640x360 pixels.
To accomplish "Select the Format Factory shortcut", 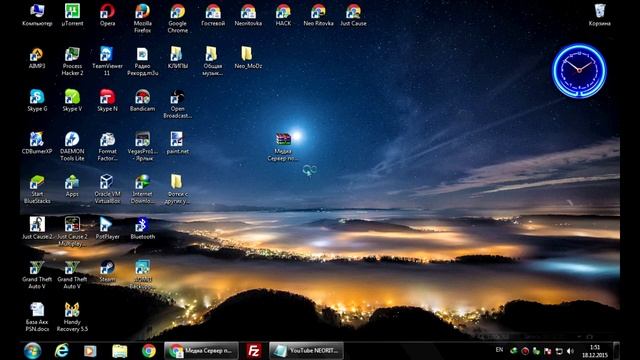I will (x=107, y=146).
